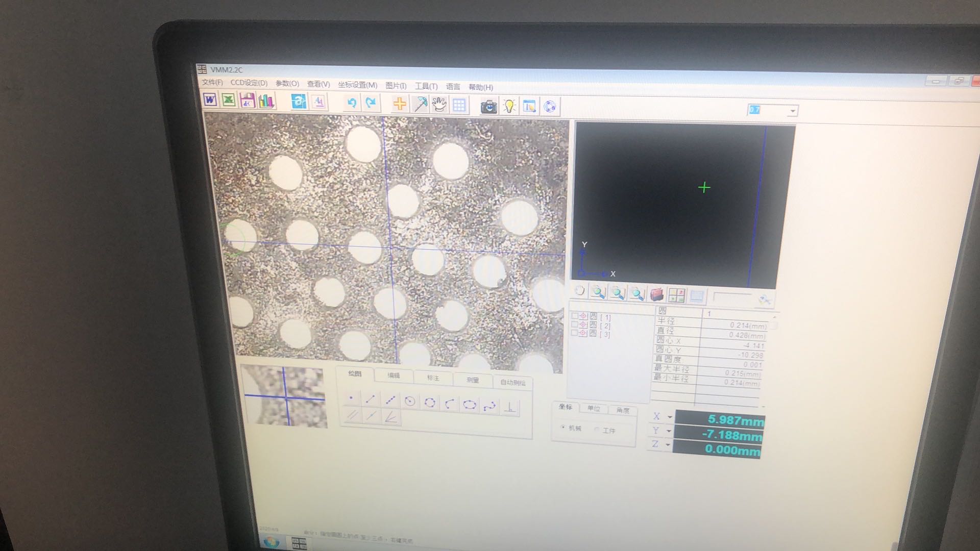Viewport: 980px width, 551px height.
Task: Click the Windows Start button
Action: pos(271,542)
